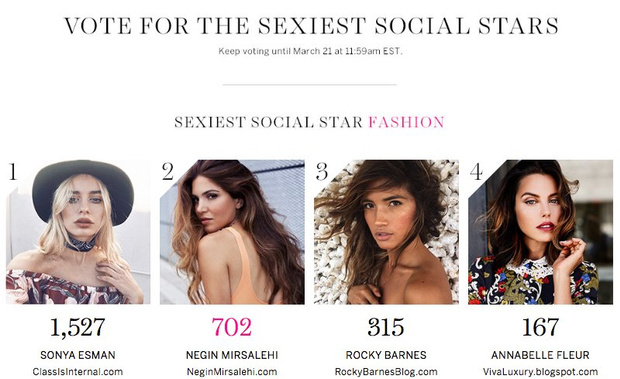Open the NeginMirsalehi.com link
This screenshot has height=379, width=620.
coord(232,372)
